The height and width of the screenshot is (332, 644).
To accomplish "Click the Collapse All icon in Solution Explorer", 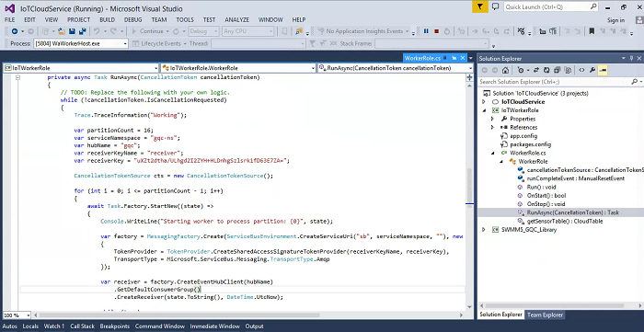I will tap(557, 70).
